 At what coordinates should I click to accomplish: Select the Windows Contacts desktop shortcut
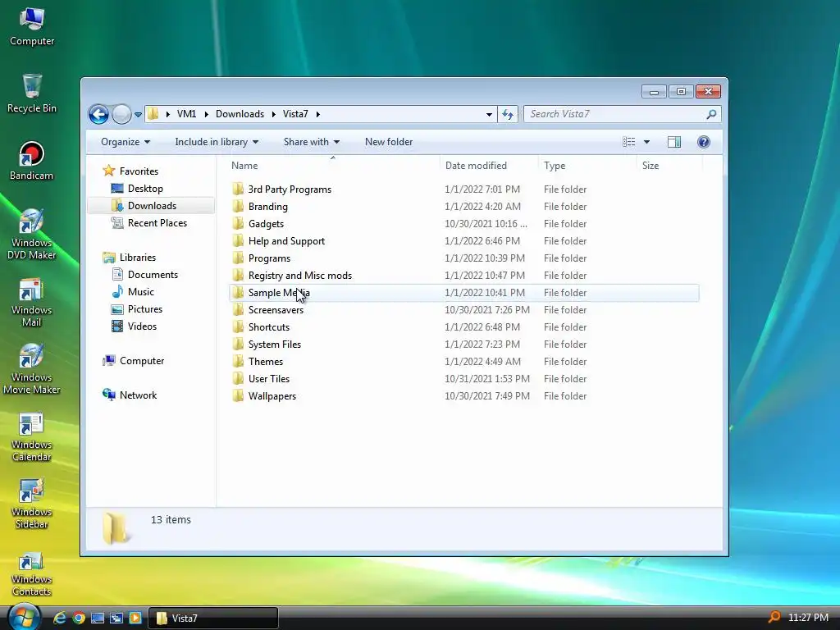[x=32, y=573]
